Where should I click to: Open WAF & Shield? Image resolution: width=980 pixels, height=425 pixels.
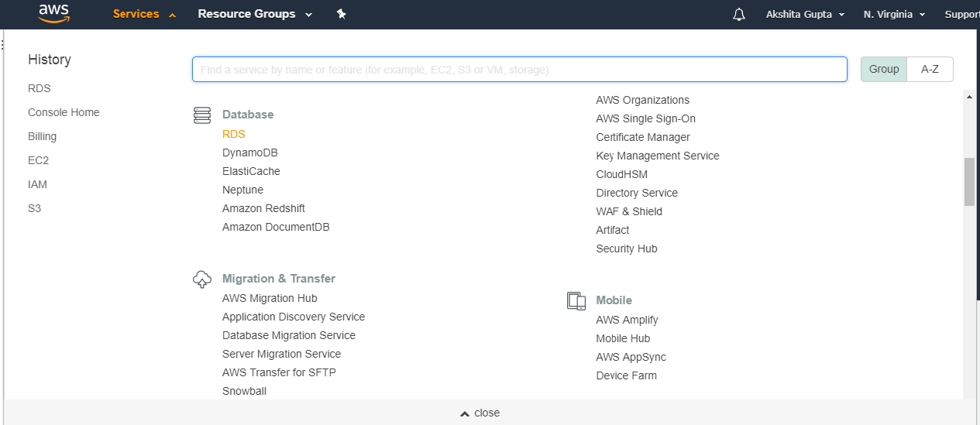629,211
